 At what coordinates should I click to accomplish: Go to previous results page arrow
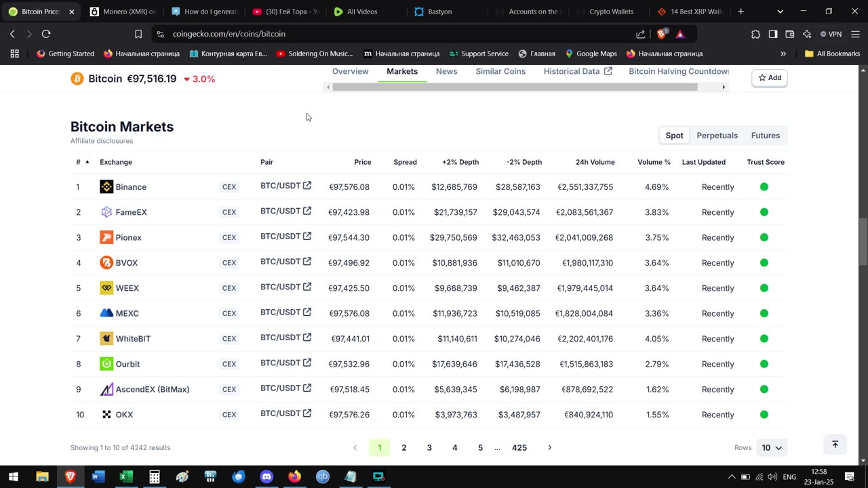click(x=355, y=447)
